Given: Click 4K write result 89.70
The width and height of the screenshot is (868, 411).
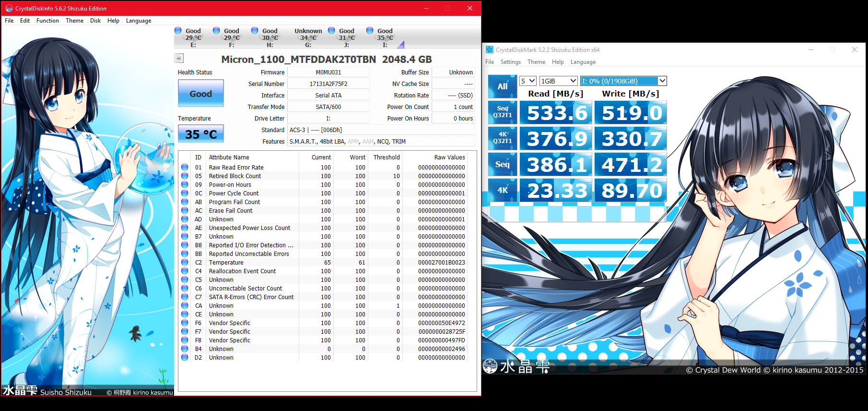Looking at the screenshot, I should 631,190.
